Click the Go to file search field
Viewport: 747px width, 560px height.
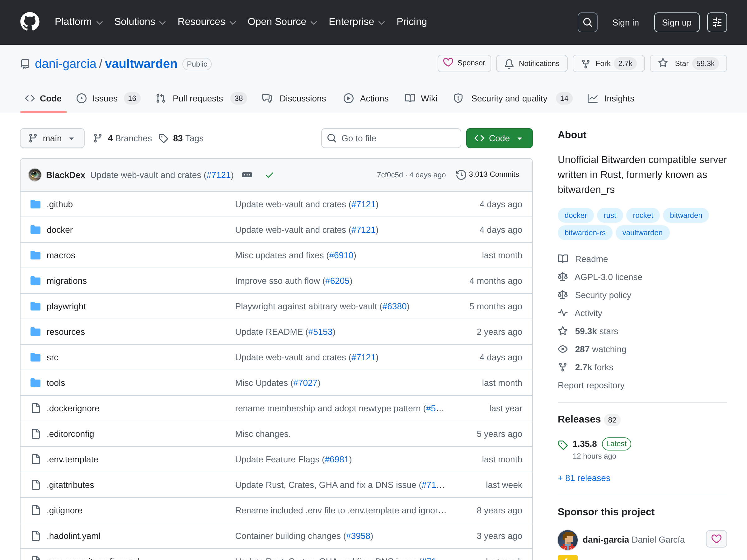391,138
